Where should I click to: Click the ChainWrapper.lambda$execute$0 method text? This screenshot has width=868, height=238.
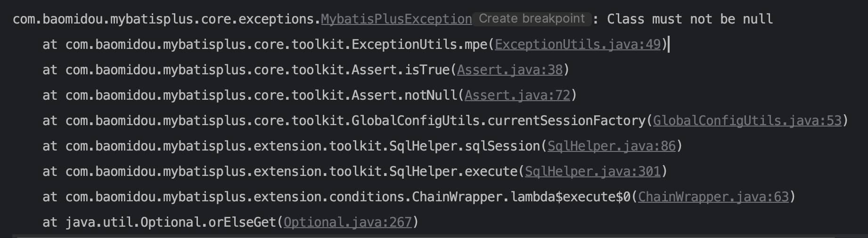click(x=521, y=197)
